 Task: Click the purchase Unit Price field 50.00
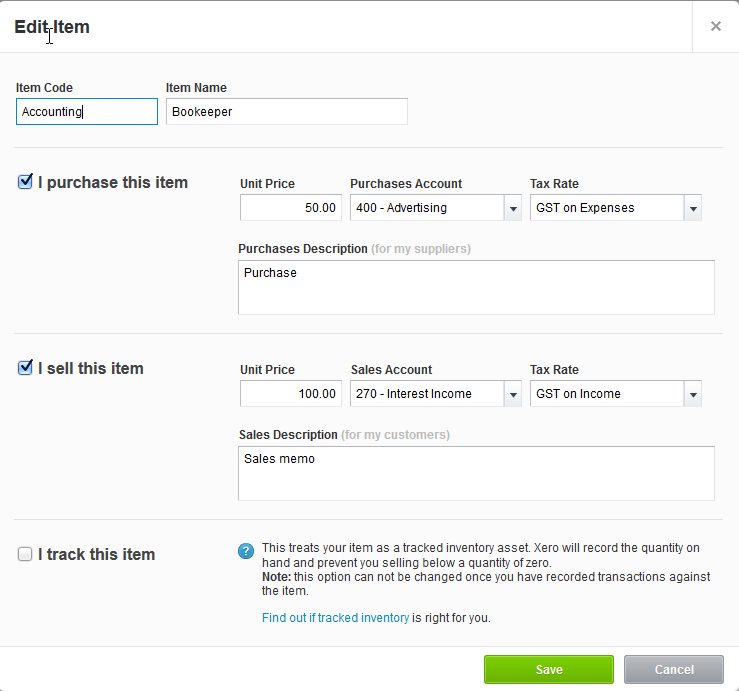291,208
